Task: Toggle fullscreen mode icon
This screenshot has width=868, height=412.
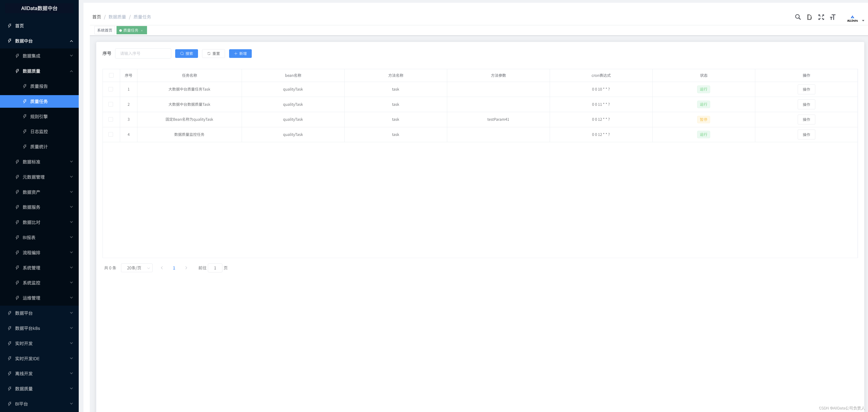Action: coord(821,17)
